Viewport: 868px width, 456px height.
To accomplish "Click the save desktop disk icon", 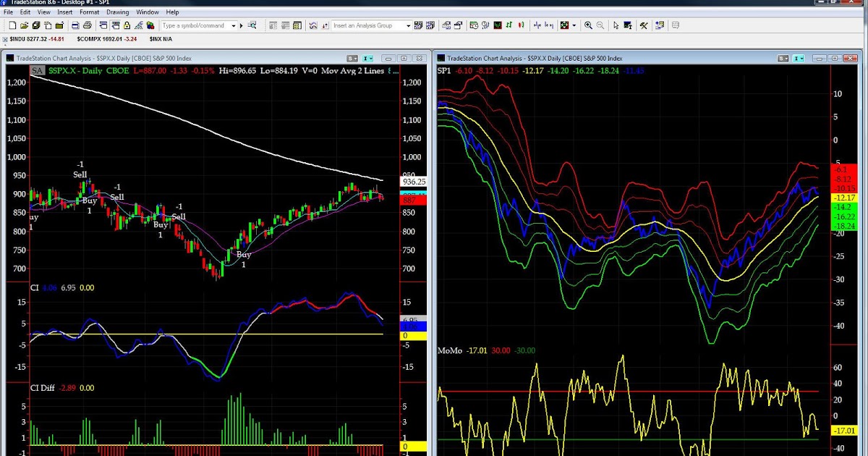I will (x=36, y=25).
